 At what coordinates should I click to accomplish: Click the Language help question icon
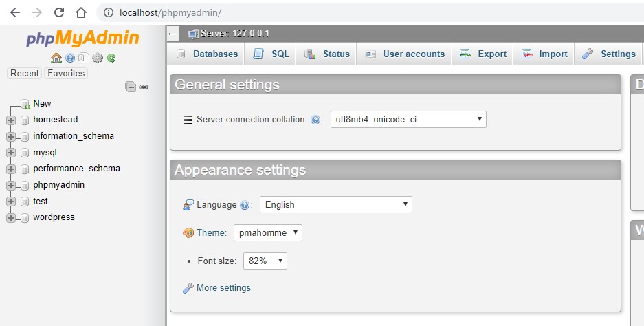coord(245,205)
